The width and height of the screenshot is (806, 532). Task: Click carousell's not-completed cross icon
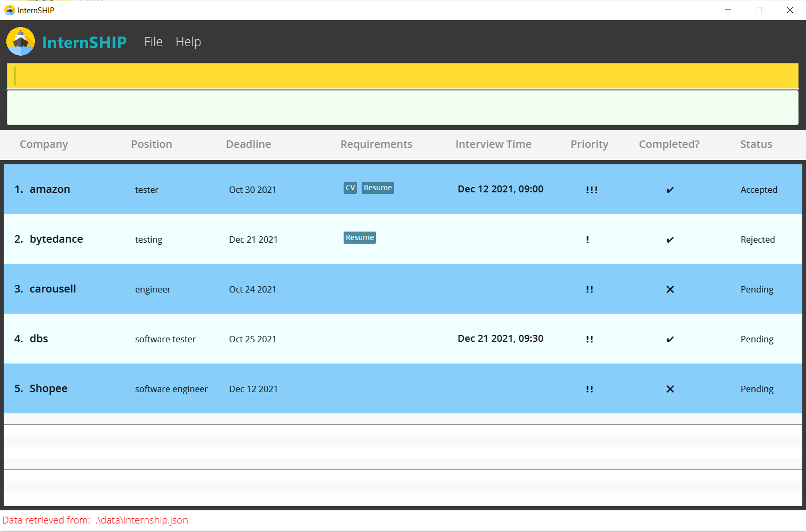(670, 289)
